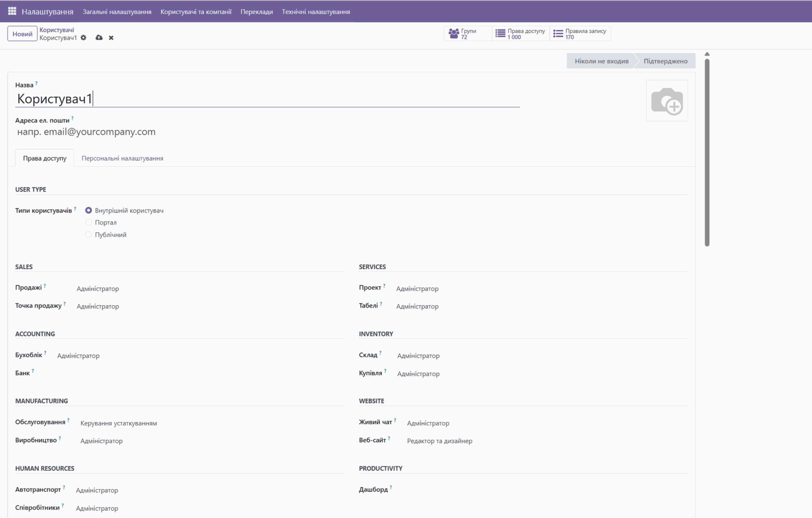The height and width of the screenshot is (518, 812).
Task: Select the Портал user type
Action: pyautogui.click(x=89, y=222)
